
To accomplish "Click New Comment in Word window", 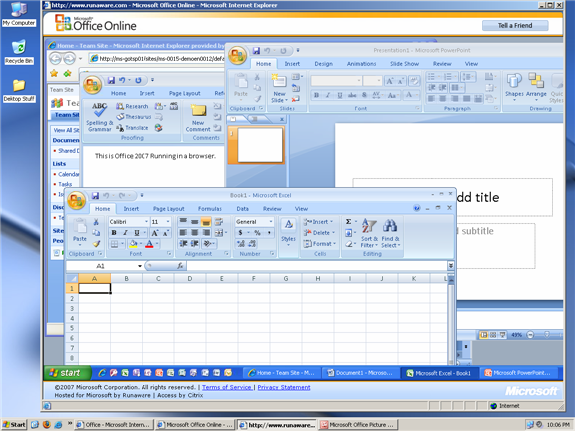I will (198, 117).
